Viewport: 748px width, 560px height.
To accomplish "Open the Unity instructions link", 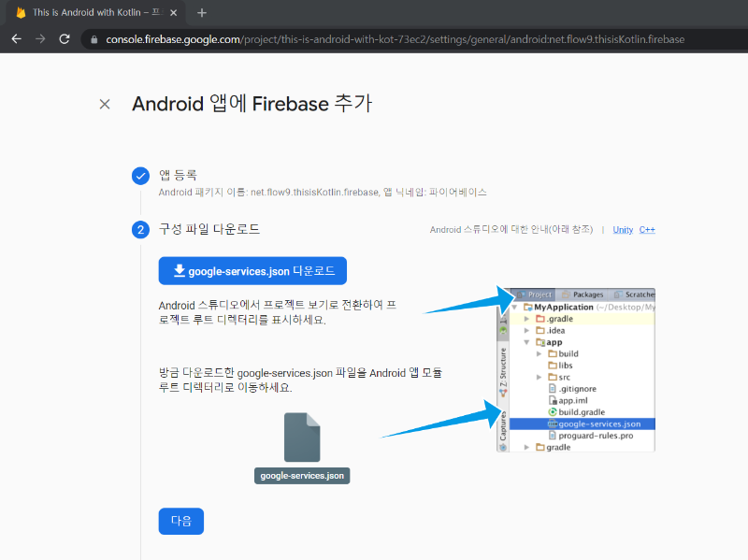I will click(623, 230).
